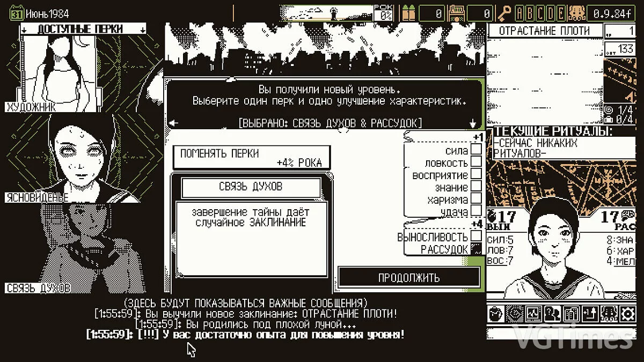Tick the сила checkbox
Screen dimensions: 644x362
(x=476, y=150)
